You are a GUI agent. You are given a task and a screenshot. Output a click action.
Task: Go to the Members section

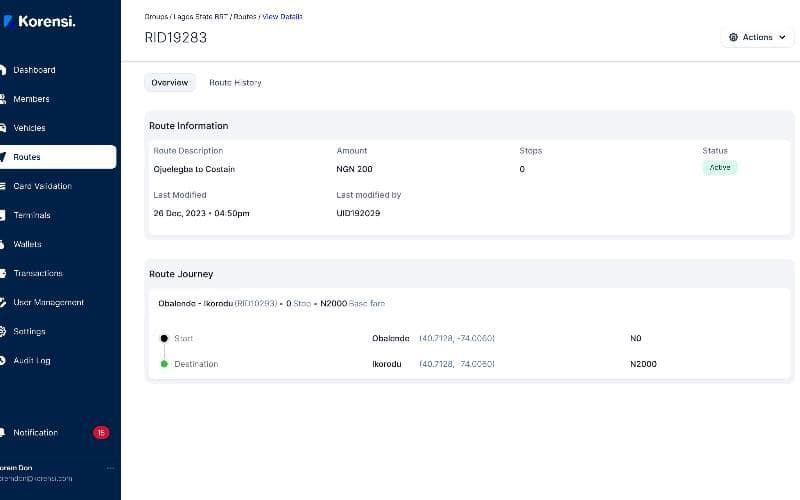tap(31, 99)
